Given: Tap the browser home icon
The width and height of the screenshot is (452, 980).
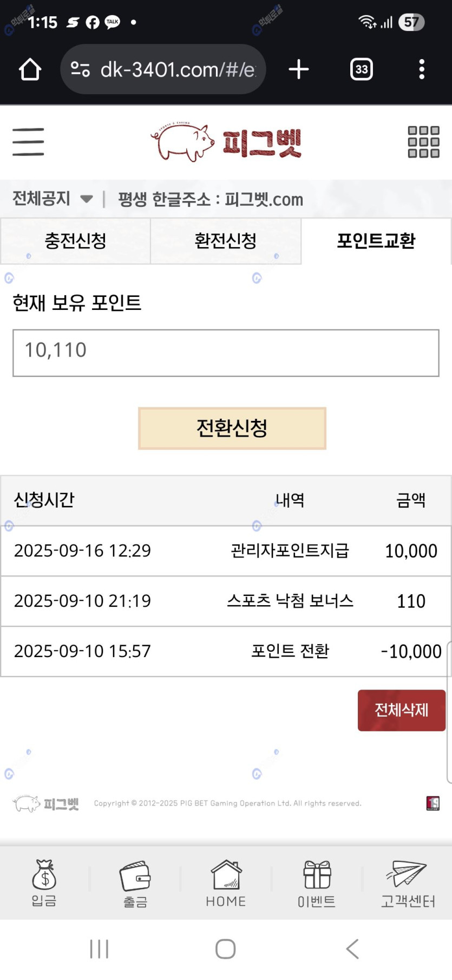Looking at the screenshot, I should [30, 69].
